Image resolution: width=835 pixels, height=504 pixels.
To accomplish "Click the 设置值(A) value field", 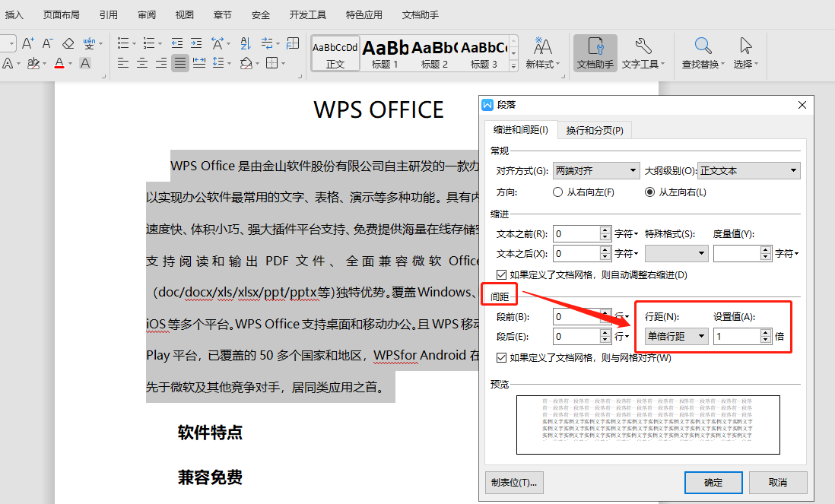I will [738, 336].
